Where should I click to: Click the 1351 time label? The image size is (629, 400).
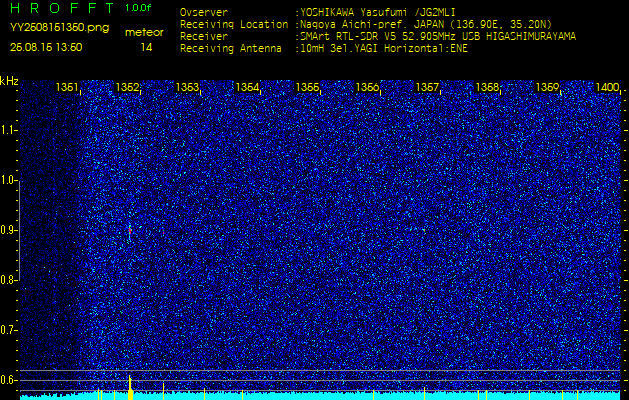coord(67,87)
